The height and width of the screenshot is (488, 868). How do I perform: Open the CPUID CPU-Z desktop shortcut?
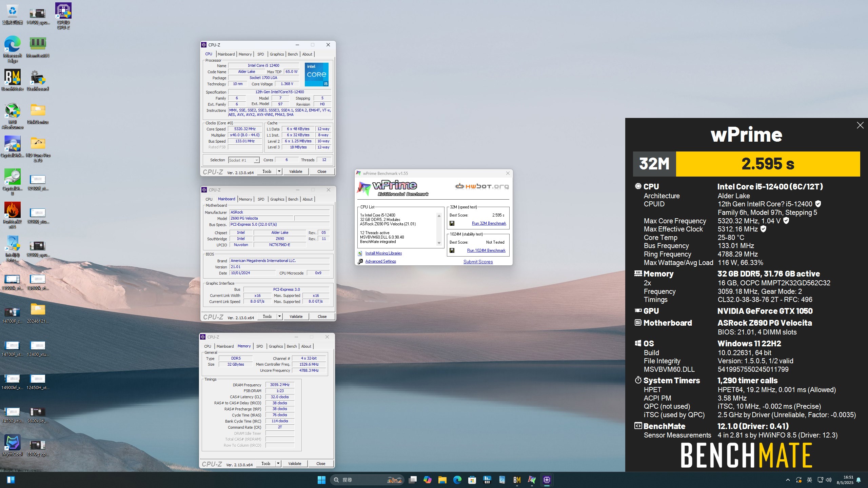click(x=63, y=16)
